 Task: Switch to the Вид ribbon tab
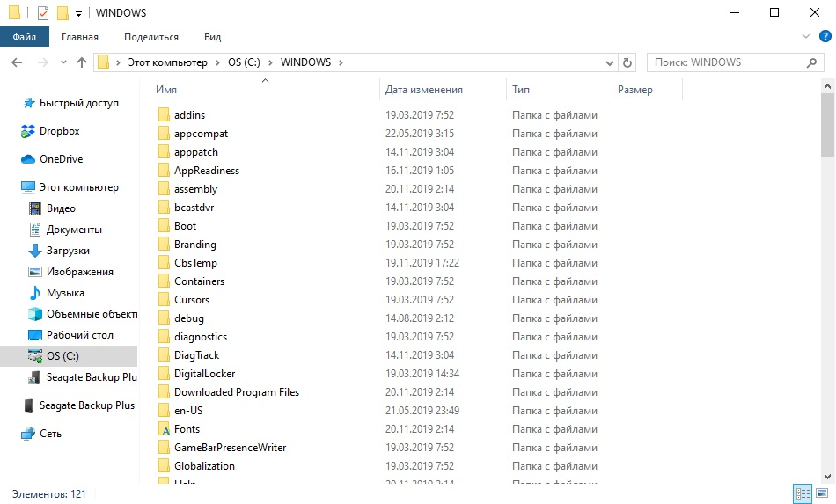(x=212, y=37)
